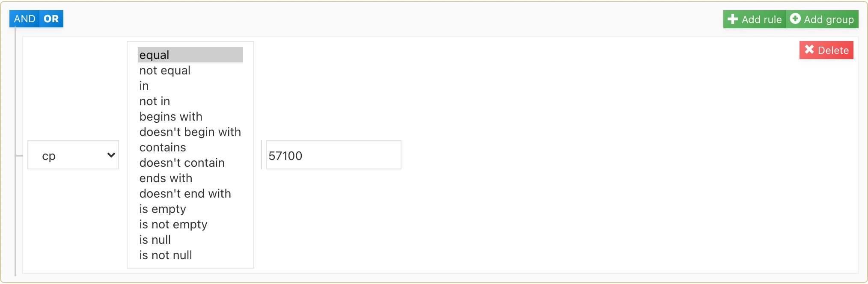Toggle the OR condition
Screen dimensions: 868x284
click(51, 19)
